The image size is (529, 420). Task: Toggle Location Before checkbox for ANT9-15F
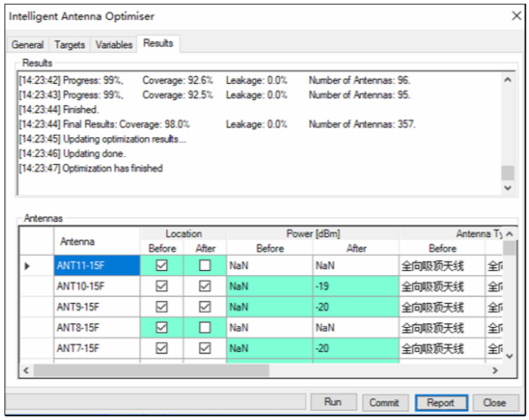[161, 307]
